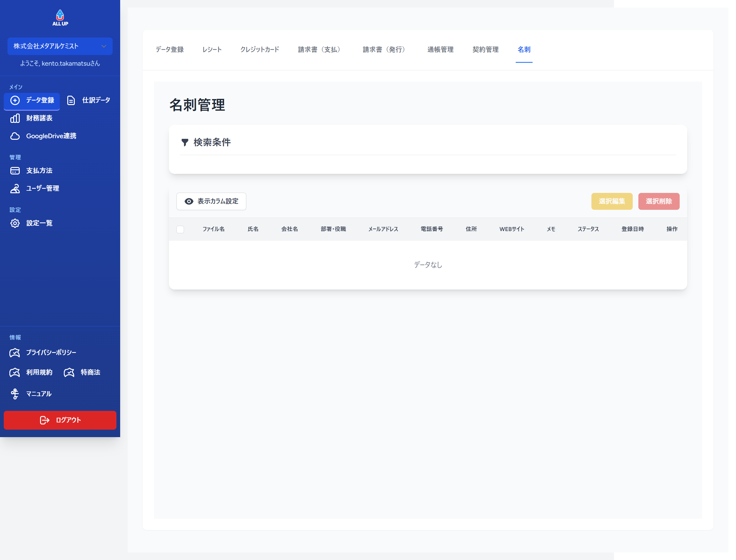Click the eye icon in 表示カラム設定
The image size is (736, 560).
(189, 201)
